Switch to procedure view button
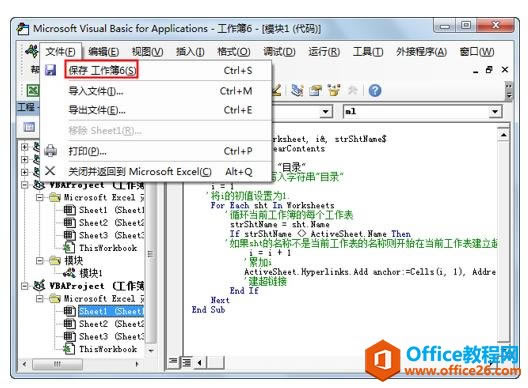The width and height of the screenshot is (528, 388). pos(173,362)
